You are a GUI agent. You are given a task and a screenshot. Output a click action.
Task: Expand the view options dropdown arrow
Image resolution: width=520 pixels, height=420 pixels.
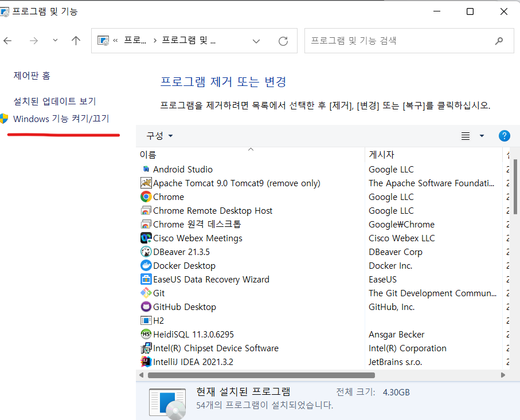(x=482, y=136)
